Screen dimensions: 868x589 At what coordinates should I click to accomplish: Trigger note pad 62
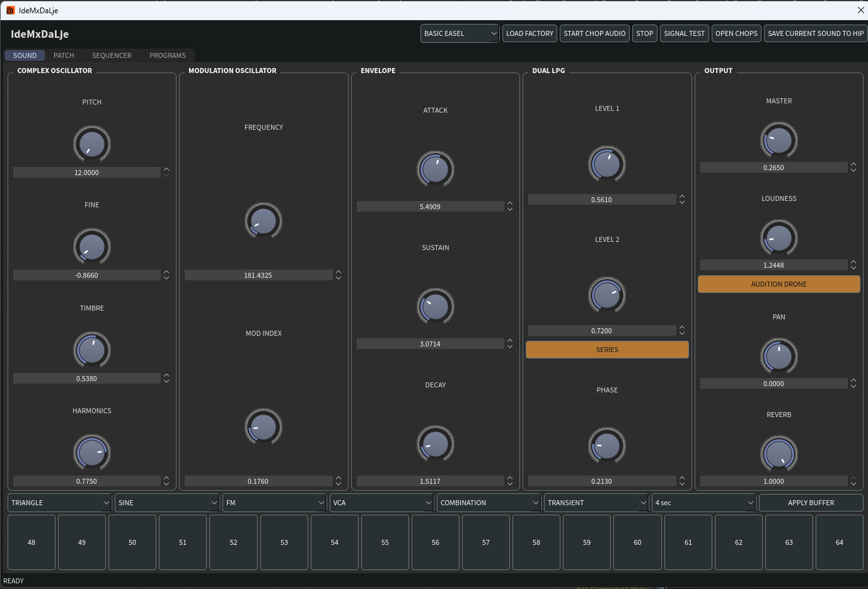739,542
